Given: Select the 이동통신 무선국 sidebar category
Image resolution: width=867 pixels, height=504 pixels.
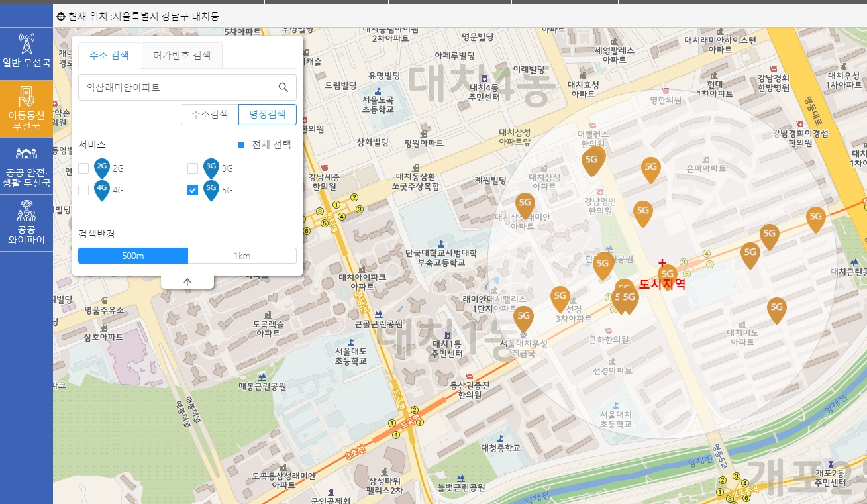Looking at the screenshot, I should point(26,109).
